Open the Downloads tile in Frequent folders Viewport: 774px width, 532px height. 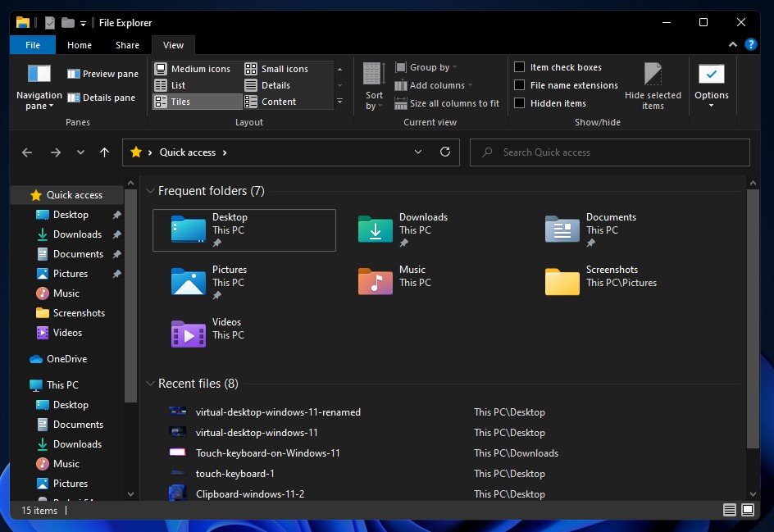[431, 230]
